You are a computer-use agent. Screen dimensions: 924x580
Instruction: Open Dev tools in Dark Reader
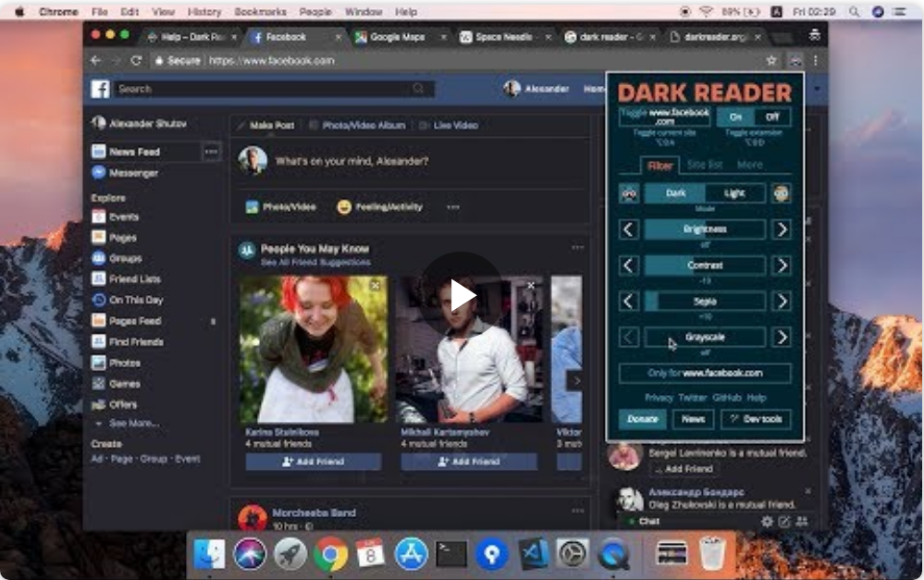[x=758, y=418]
